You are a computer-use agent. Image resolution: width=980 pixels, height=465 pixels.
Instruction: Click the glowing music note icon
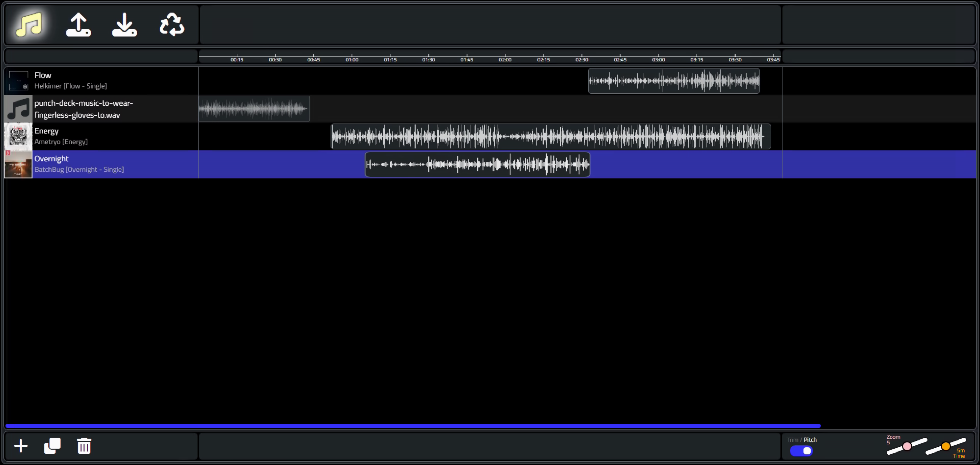(29, 24)
